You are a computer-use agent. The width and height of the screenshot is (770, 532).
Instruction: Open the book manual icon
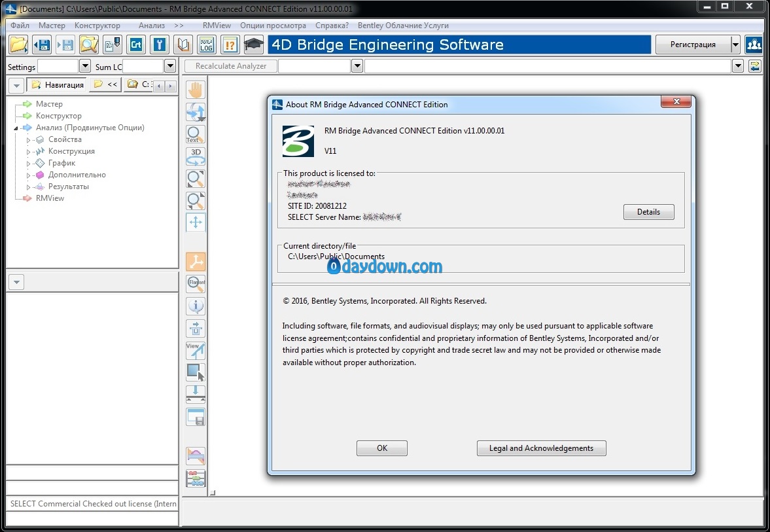pyautogui.click(x=183, y=44)
